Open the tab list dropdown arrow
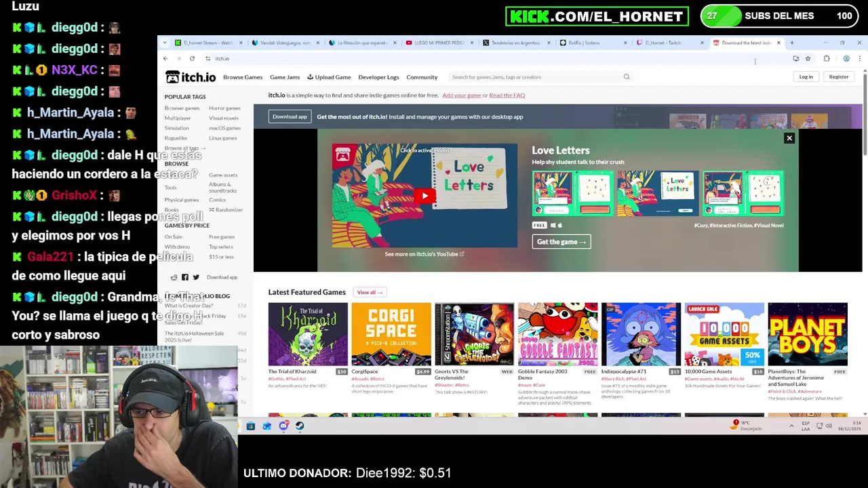 tap(165, 43)
